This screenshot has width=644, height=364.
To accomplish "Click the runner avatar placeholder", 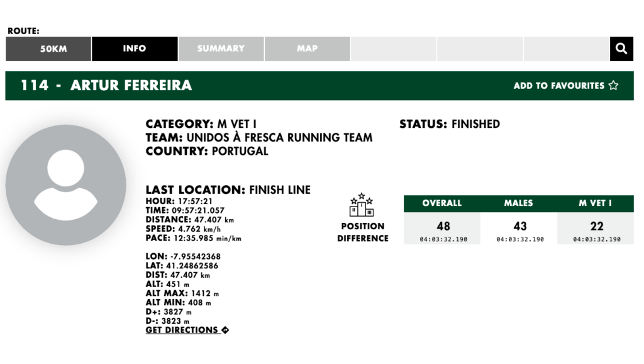I will (x=65, y=185).
